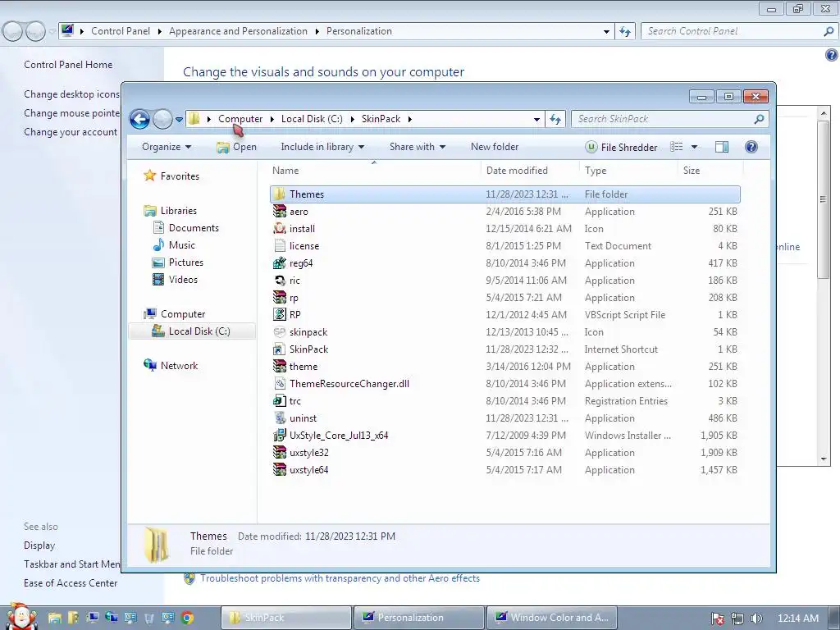This screenshot has width=840, height=630.
Task: Select ThemeResourceChanger.dll file
Action: click(x=505, y=384)
